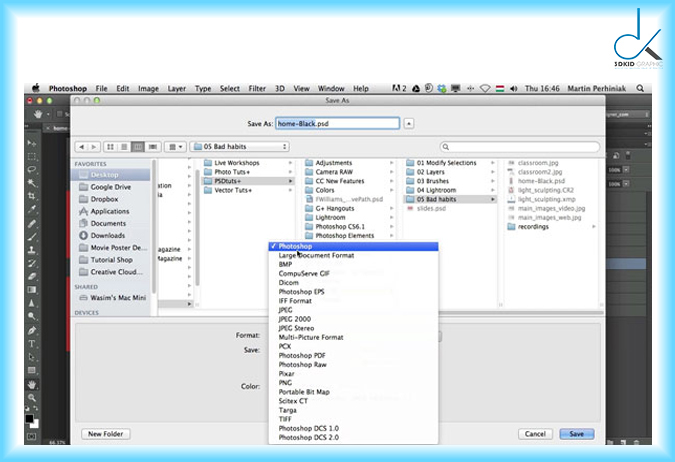The image size is (675, 462).
Task: Select the Eraser tool
Action: tap(31, 276)
